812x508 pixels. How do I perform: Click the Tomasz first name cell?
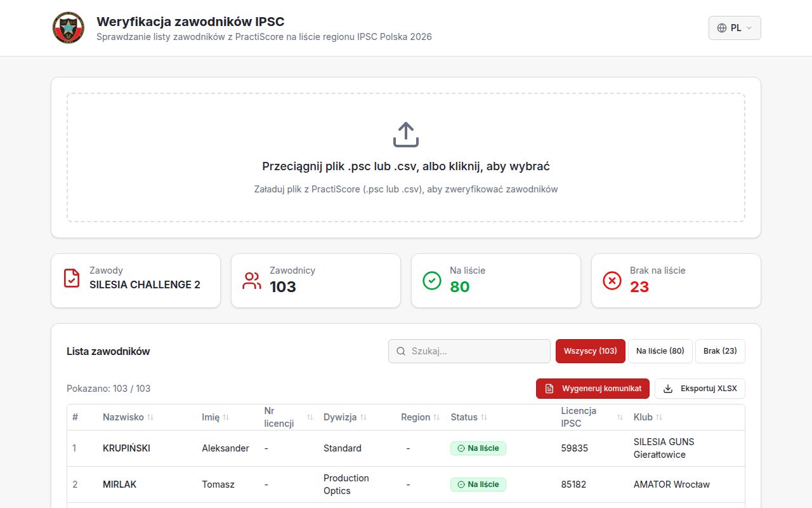coord(218,485)
